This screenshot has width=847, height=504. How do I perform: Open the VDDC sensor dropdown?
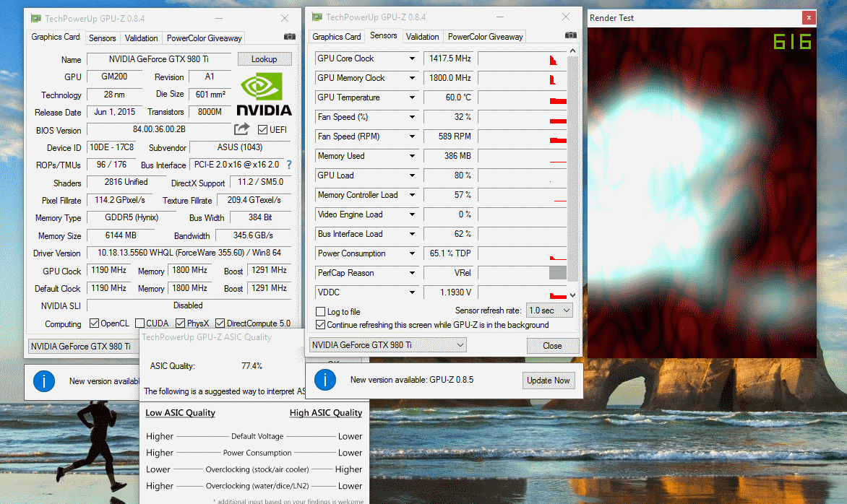point(412,292)
